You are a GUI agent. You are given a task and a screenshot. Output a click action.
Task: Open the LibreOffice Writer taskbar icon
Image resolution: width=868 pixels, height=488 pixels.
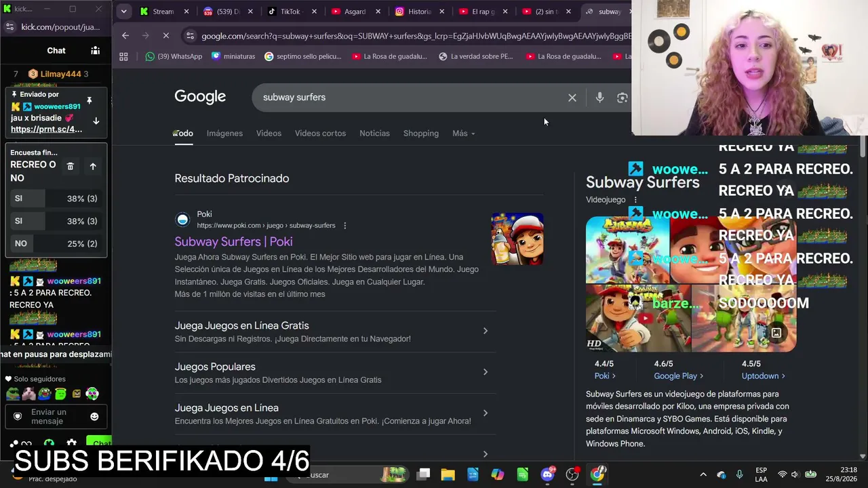click(x=473, y=474)
